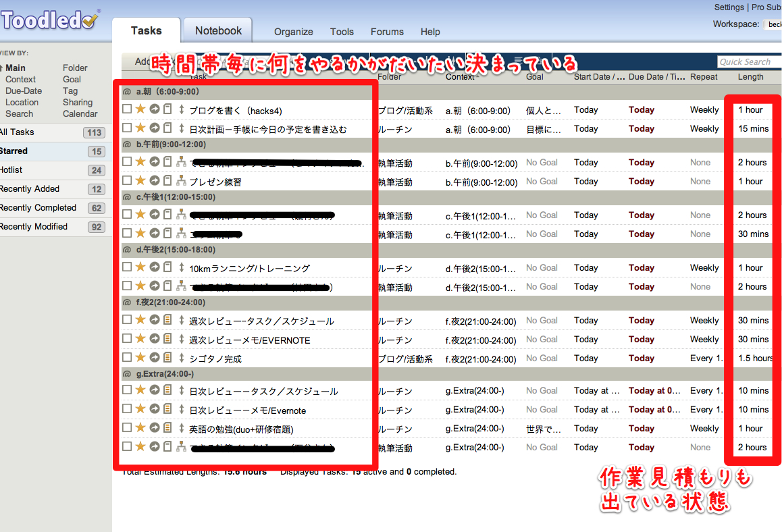Mark 10kmランニング/トレーニング as completed
The height and width of the screenshot is (532, 782).
127,267
